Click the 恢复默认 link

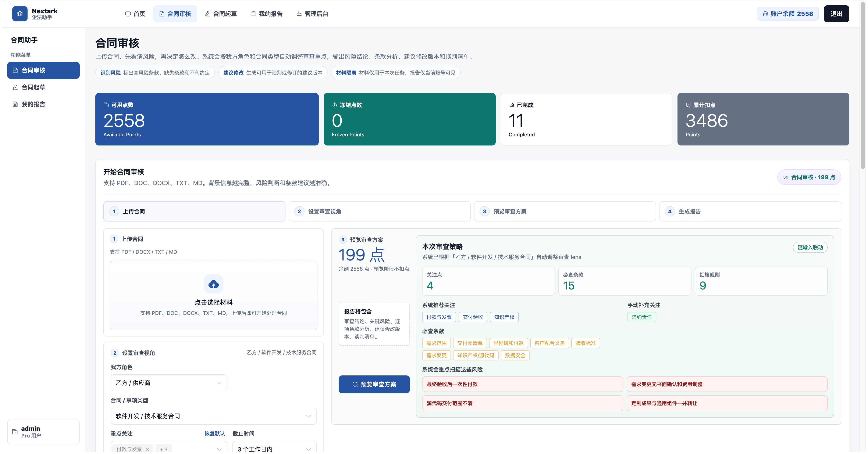[x=214, y=433]
